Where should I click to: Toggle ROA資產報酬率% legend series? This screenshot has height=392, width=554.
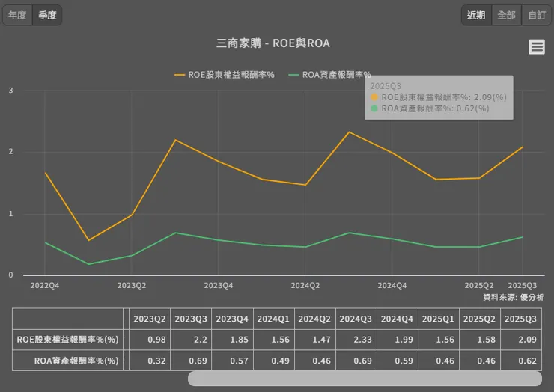[x=329, y=75]
